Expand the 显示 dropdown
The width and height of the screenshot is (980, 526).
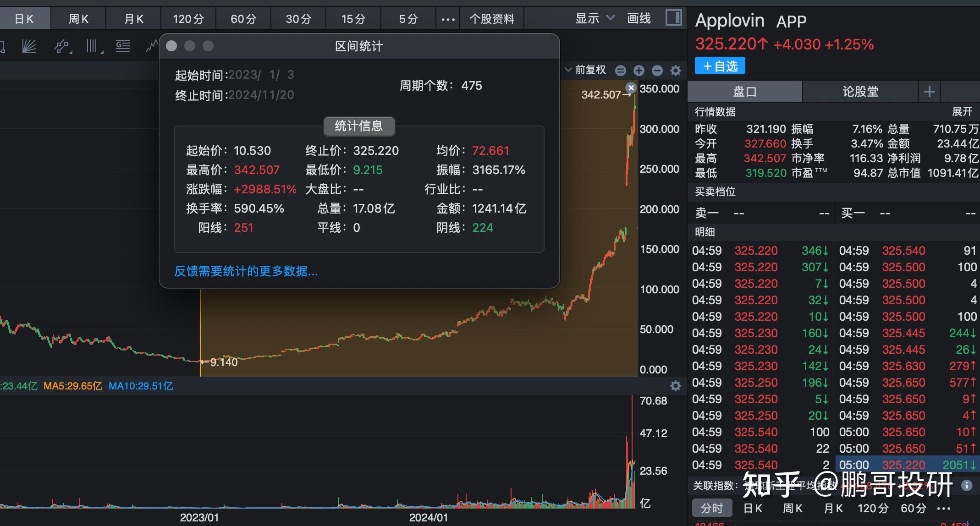595,18
